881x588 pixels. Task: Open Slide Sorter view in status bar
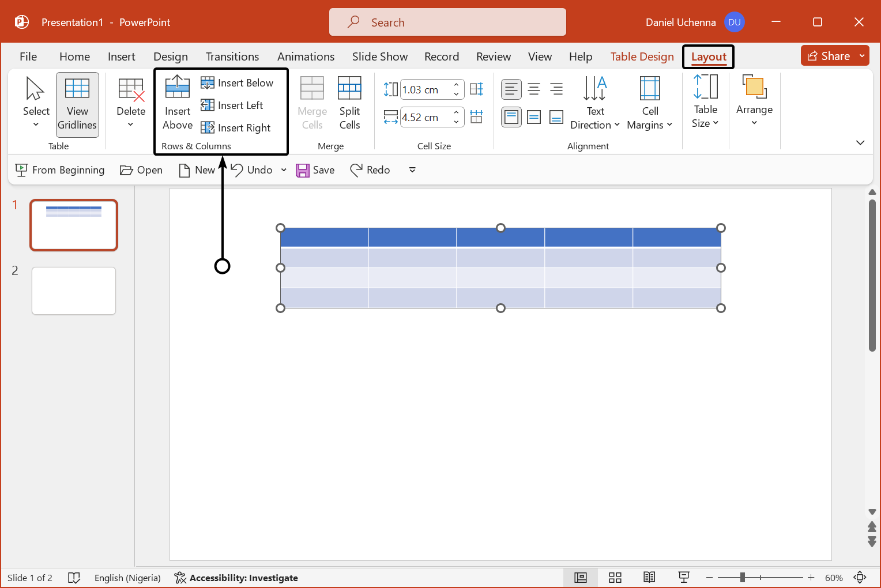(x=615, y=578)
